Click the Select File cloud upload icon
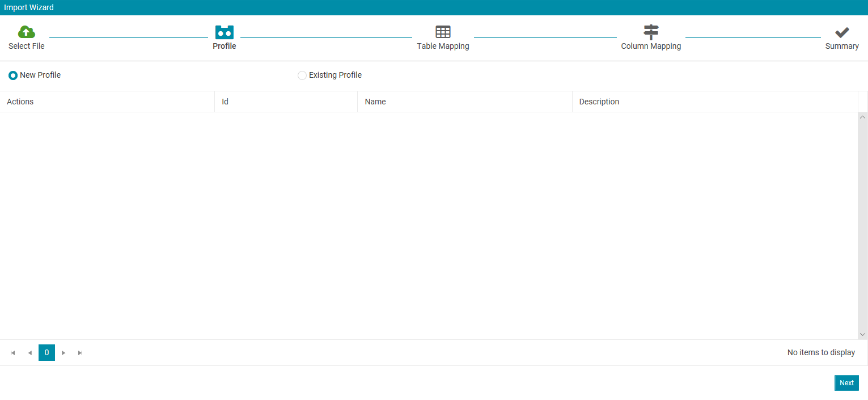 pos(27,32)
